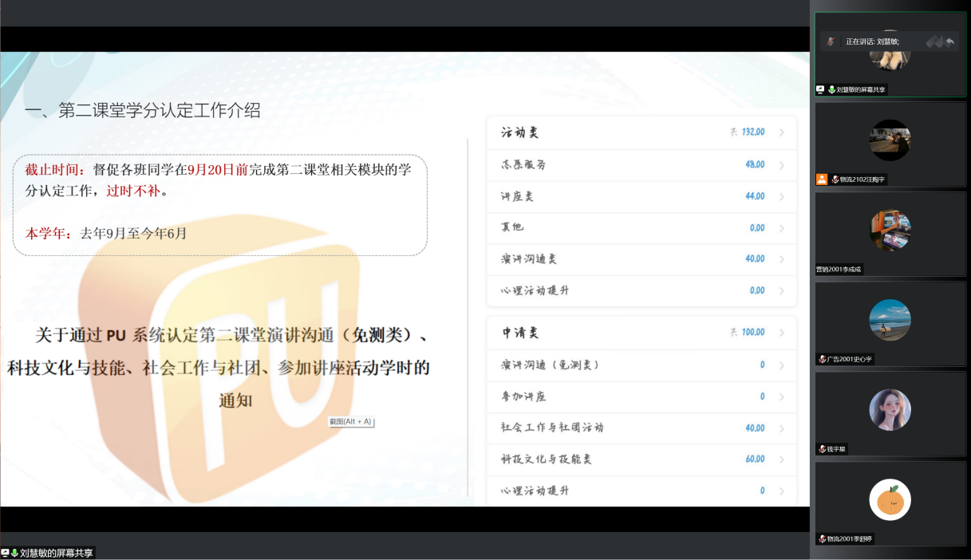Open the 科技文化与技能类 list entry

(x=547, y=459)
